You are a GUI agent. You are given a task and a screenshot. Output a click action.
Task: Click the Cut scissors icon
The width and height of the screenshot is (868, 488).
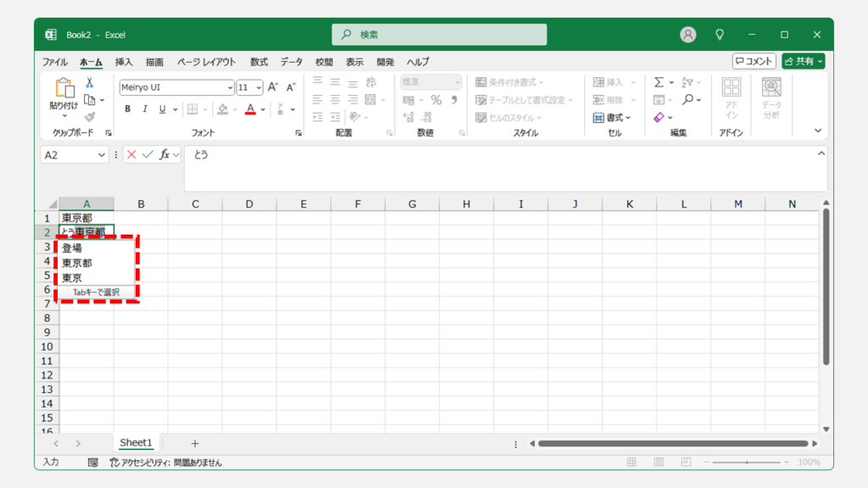pos(89,83)
